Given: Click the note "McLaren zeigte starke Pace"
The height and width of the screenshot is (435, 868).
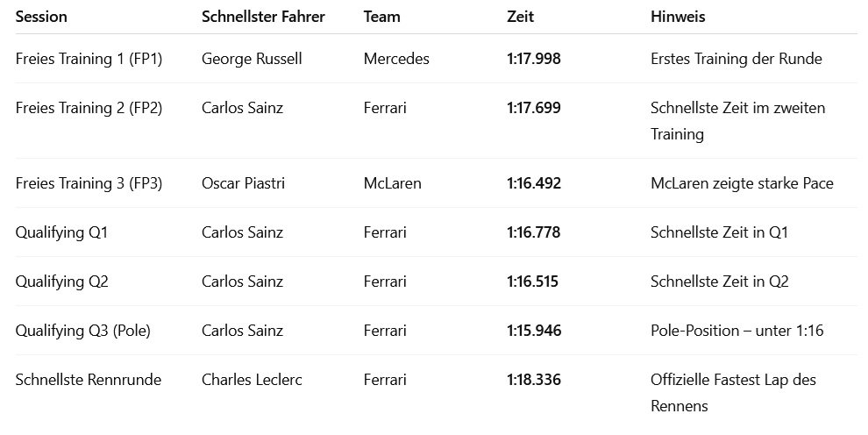Looking at the screenshot, I should coord(742,183).
